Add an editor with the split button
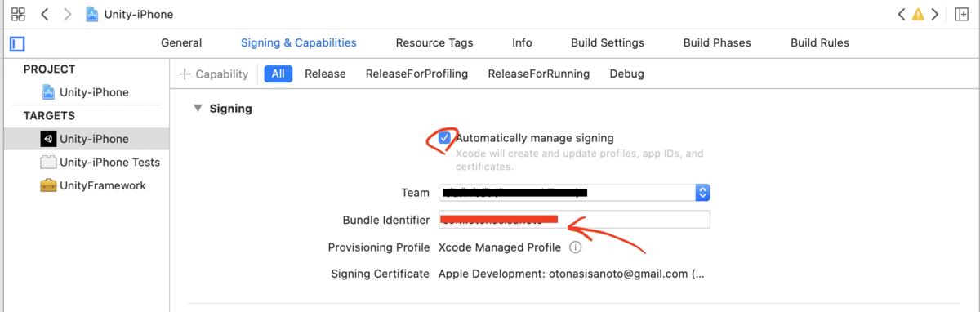Image resolution: width=980 pixels, height=312 pixels. (962, 14)
